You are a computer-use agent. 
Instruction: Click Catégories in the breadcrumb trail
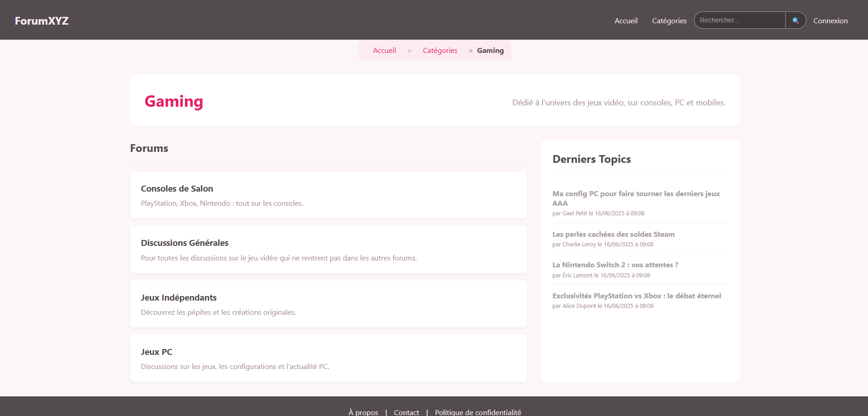point(440,50)
